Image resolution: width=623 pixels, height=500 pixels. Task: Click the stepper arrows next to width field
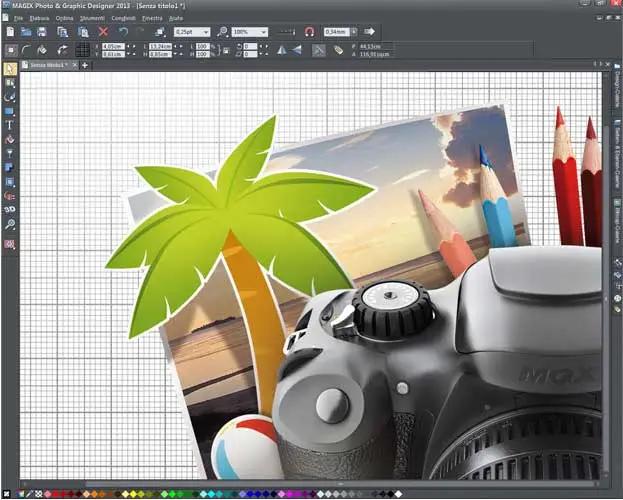point(178,47)
